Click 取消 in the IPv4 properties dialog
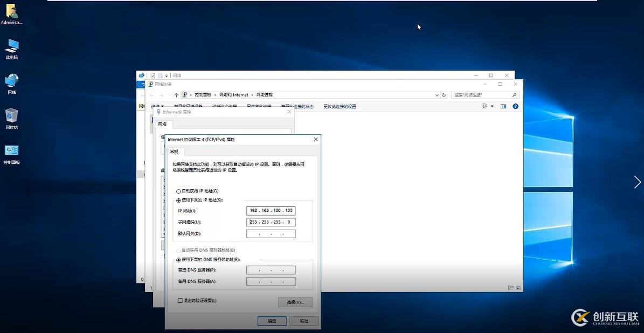Image resolution: width=644 pixels, height=333 pixels. 304,321
